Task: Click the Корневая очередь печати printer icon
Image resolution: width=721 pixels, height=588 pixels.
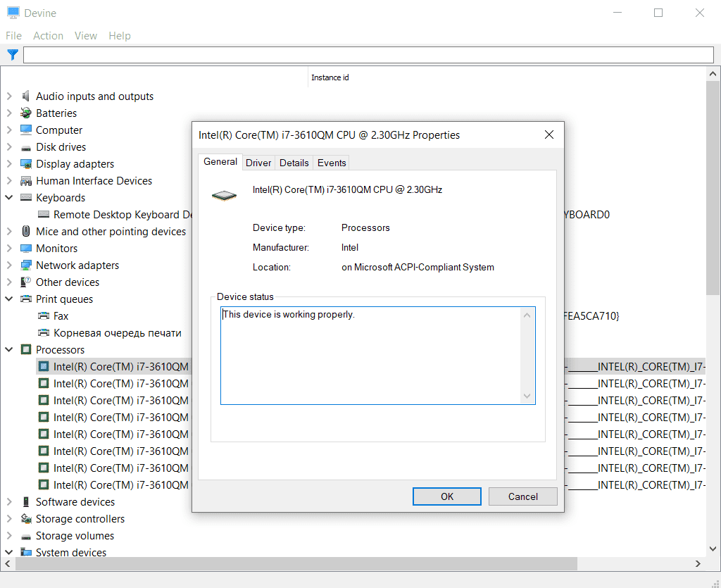Action: (43, 333)
